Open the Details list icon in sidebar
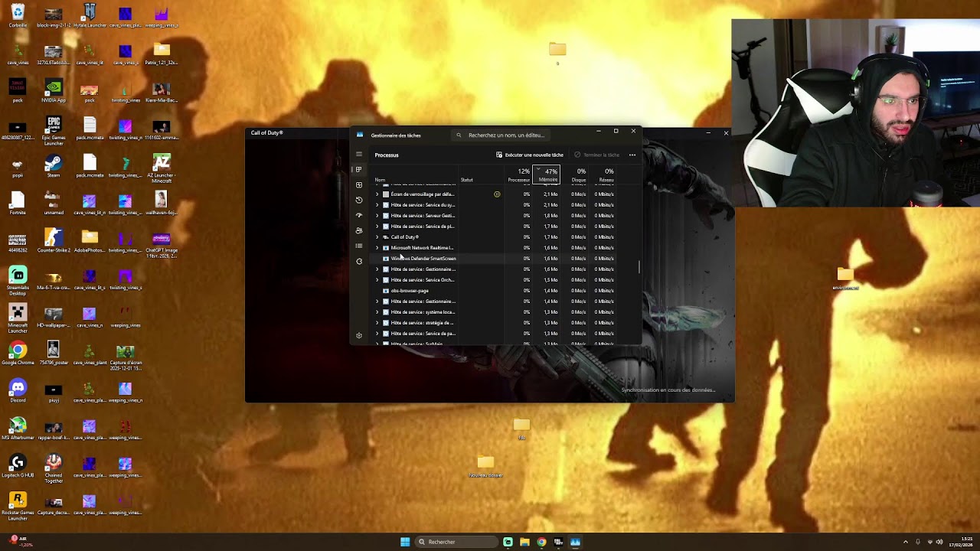Viewport: 980px width, 551px height. (x=358, y=246)
